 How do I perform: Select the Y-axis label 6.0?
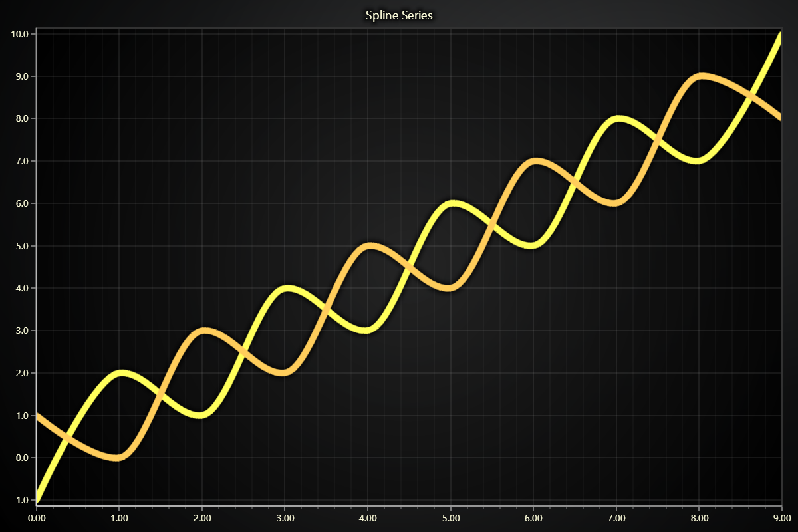(22, 203)
